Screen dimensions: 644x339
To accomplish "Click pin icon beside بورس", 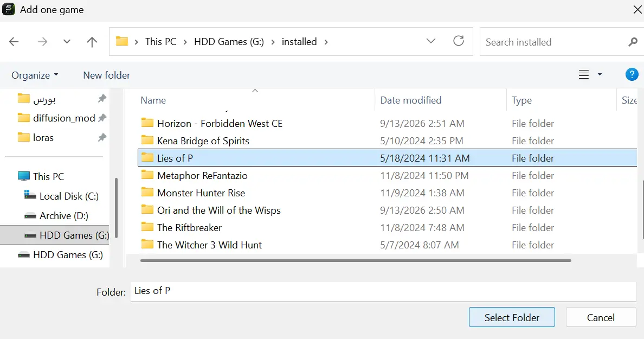I will click(102, 99).
